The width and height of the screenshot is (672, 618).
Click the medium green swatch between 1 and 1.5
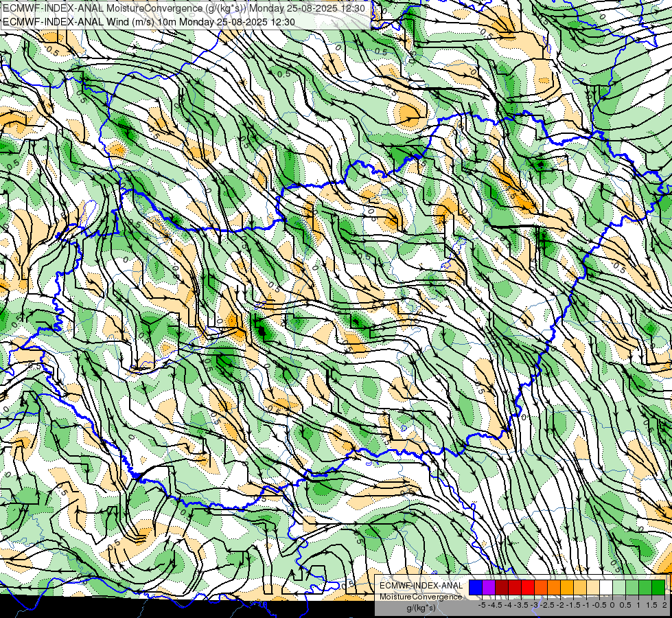(x=645, y=588)
